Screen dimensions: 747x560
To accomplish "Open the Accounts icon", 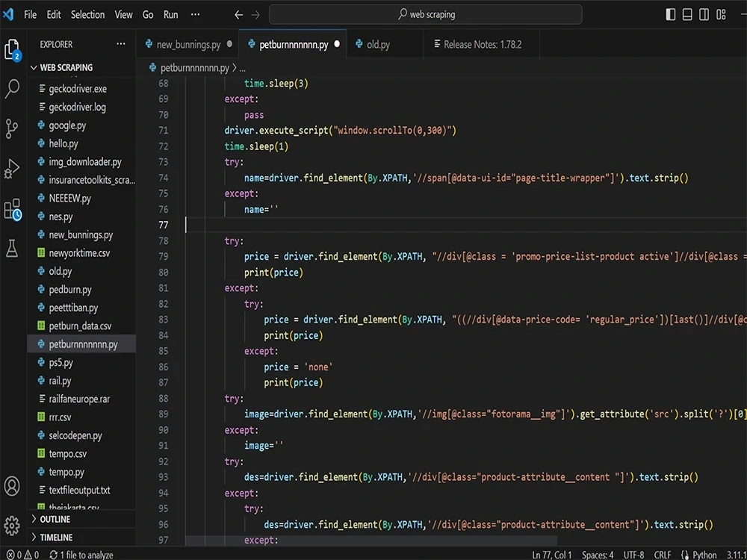I will click(x=12, y=486).
